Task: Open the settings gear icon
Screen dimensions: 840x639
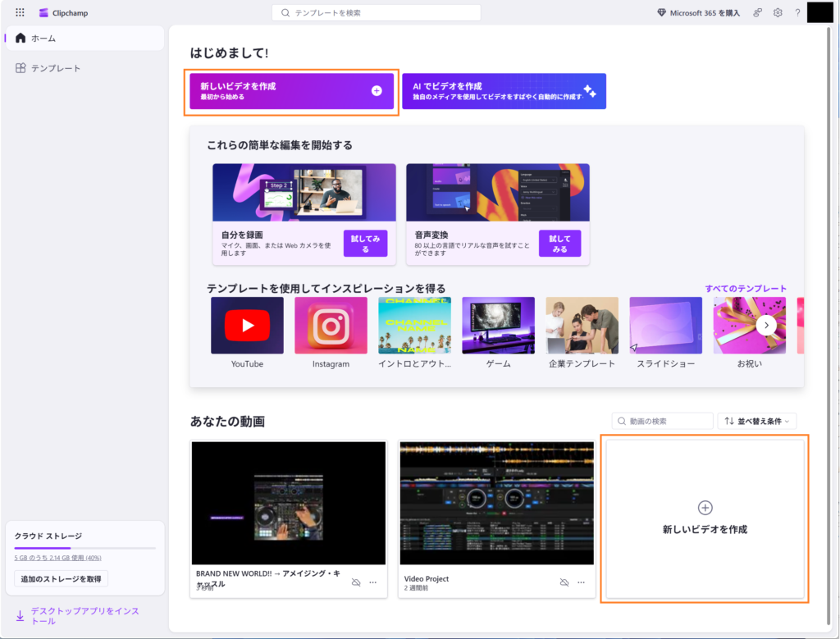Action: pyautogui.click(x=778, y=12)
